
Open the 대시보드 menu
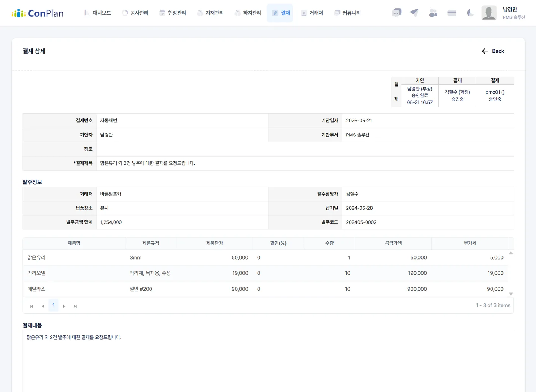coord(98,13)
